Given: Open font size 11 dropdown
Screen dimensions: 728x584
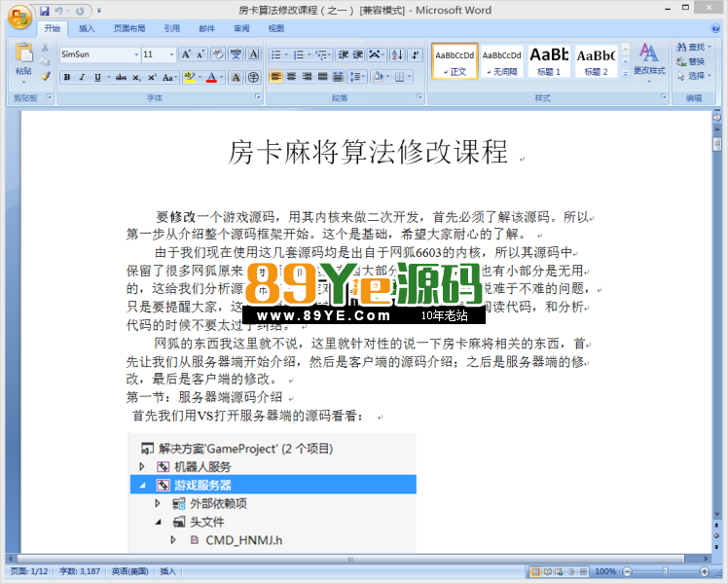Looking at the screenshot, I should tap(172, 55).
